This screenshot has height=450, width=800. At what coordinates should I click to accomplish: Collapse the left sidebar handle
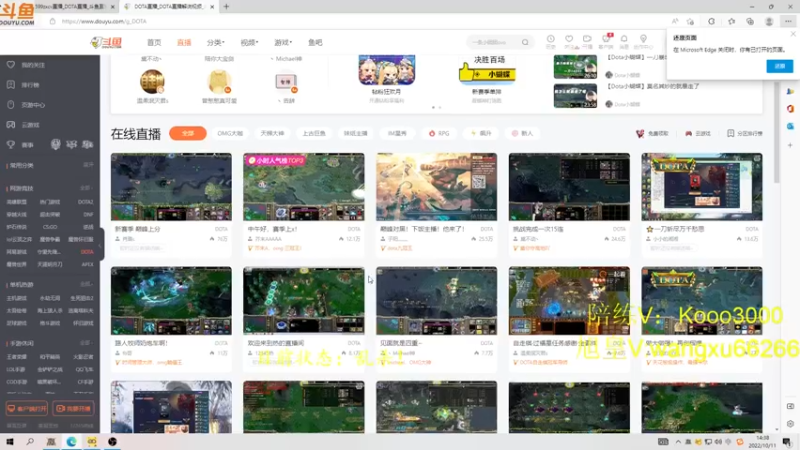101,245
